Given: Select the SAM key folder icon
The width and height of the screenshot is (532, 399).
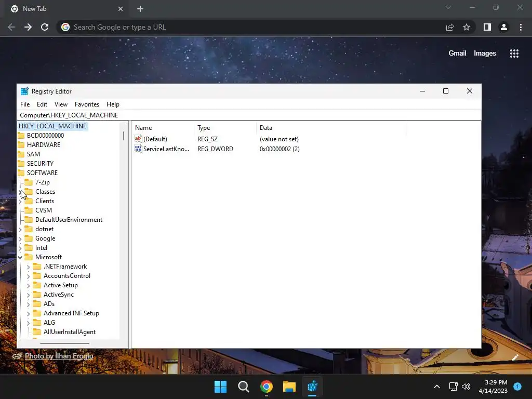Looking at the screenshot, I should [21, 154].
